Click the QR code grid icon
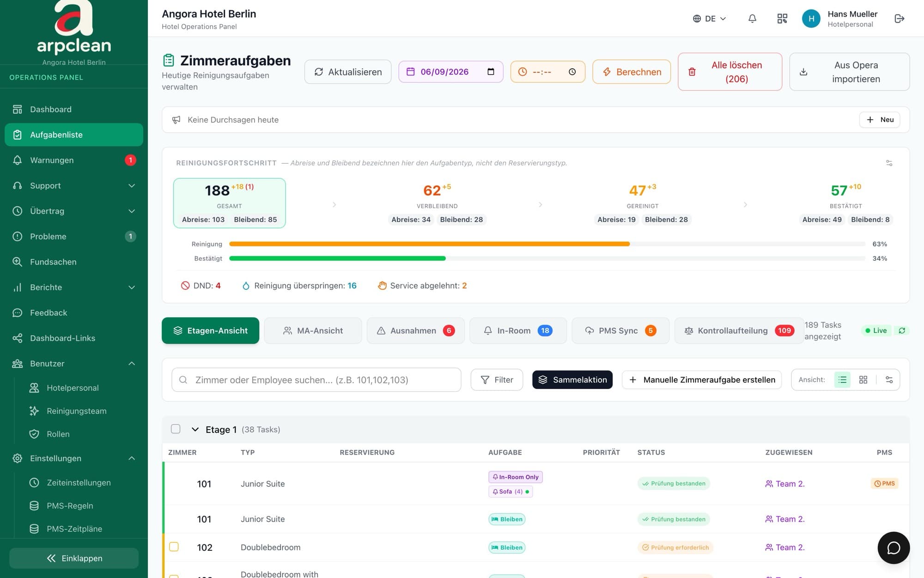This screenshot has height=578, width=924. (x=782, y=18)
